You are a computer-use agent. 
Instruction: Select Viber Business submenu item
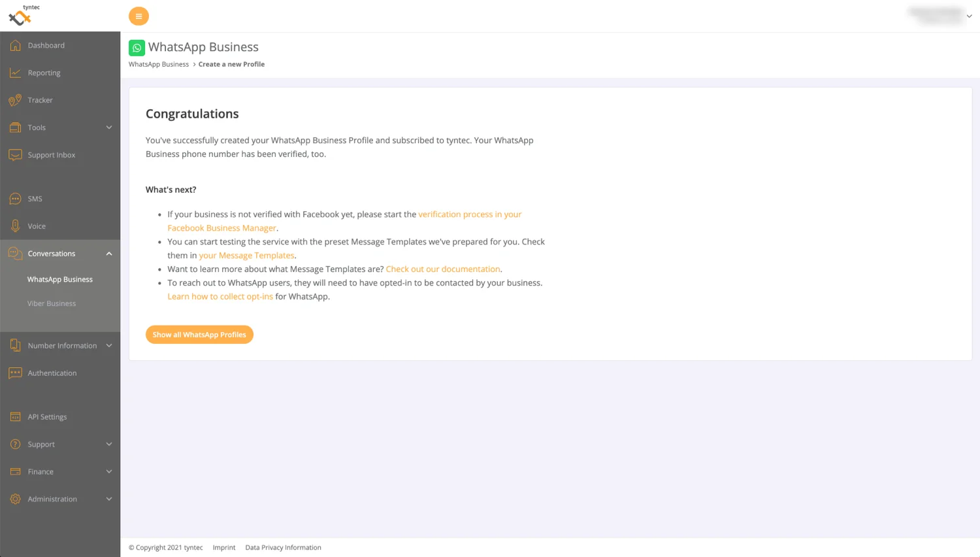pos(52,303)
